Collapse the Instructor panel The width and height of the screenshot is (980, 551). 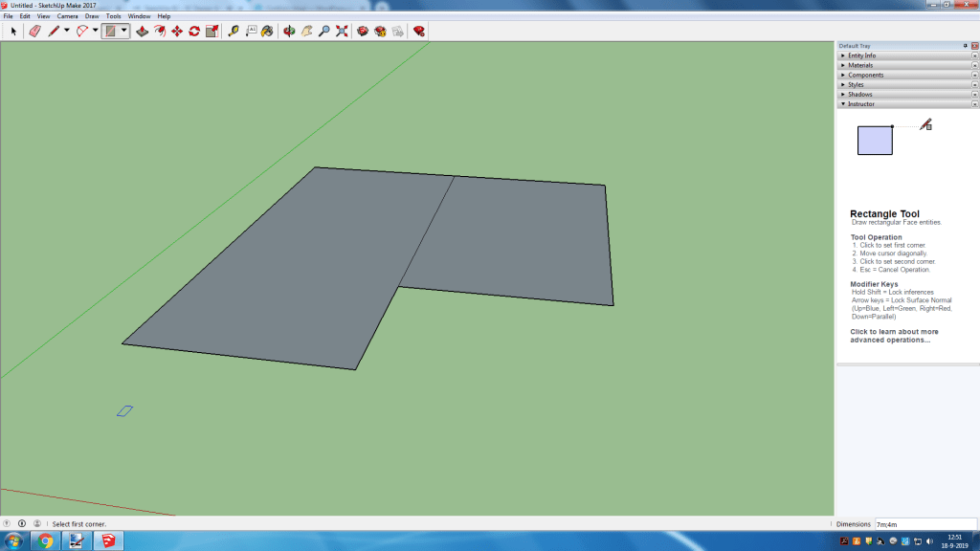coord(860,103)
